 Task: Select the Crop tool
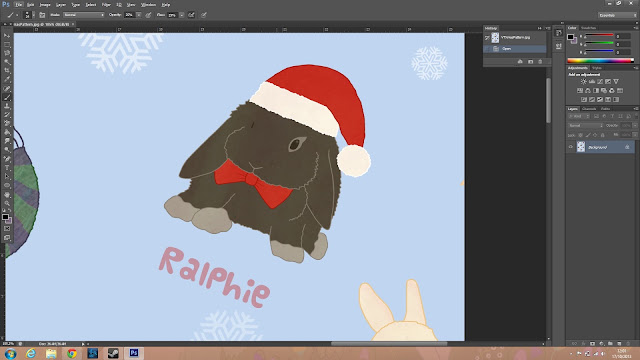coord(7,71)
